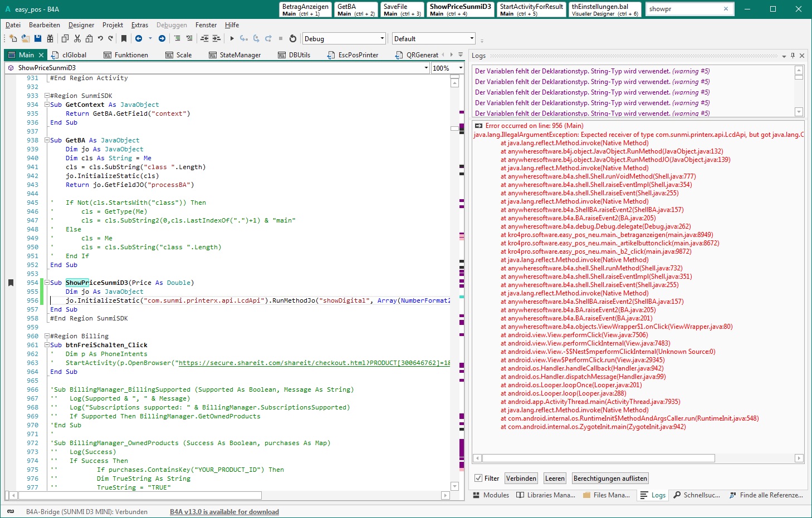Toggle auto-hide pin on Logs panel
812x518 pixels.
793,56
